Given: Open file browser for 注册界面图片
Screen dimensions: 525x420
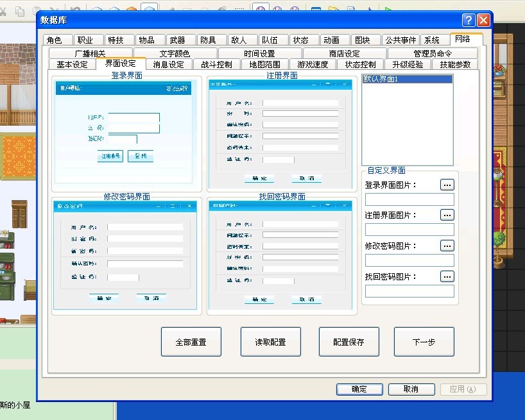Looking at the screenshot, I should pos(447,215).
